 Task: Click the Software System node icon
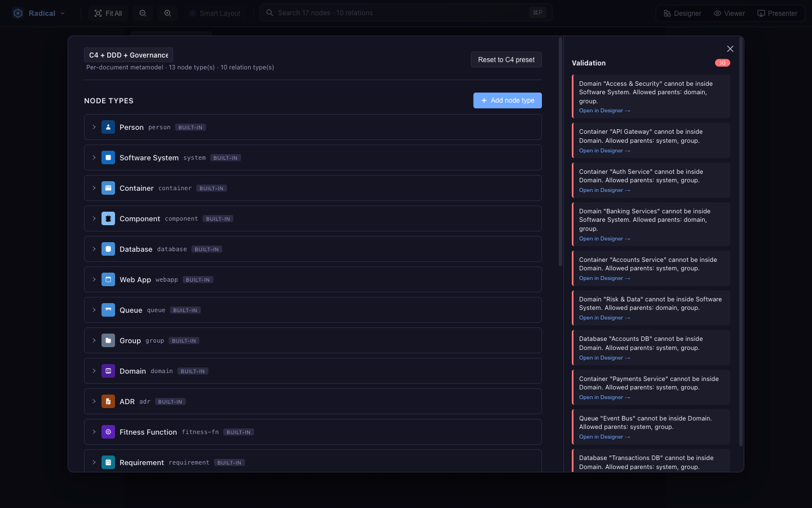108,157
